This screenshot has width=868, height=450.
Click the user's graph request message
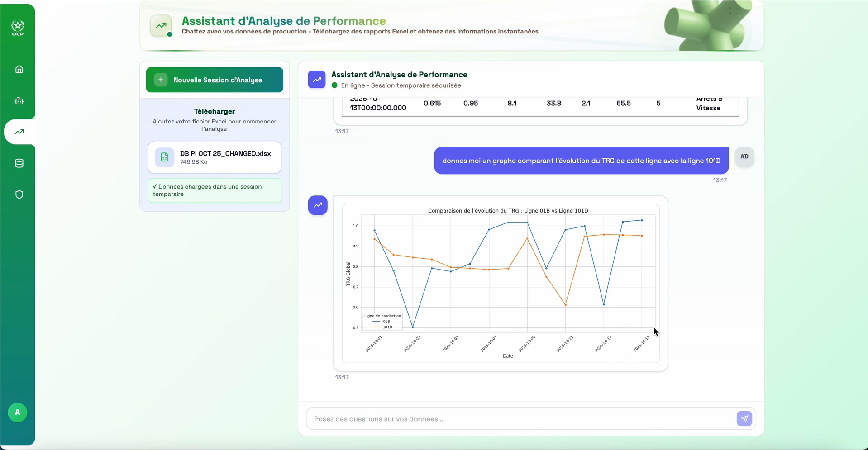[582, 161]
